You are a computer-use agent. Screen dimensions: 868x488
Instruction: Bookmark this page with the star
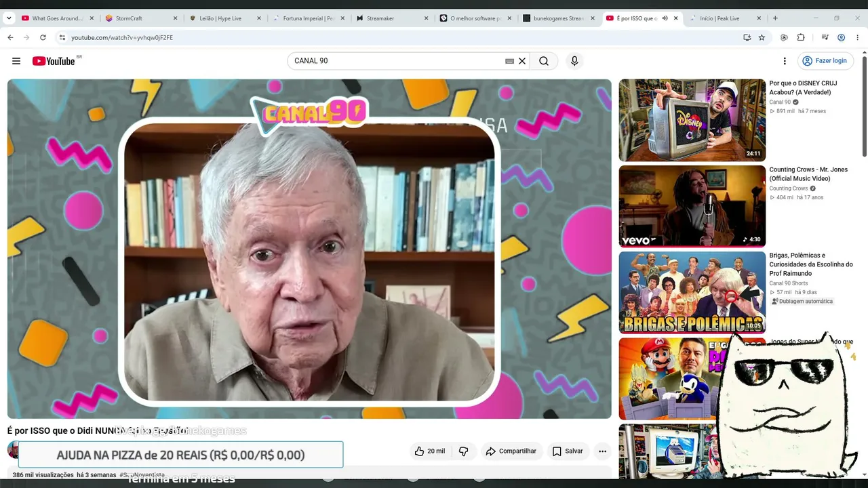pos(762,37)
